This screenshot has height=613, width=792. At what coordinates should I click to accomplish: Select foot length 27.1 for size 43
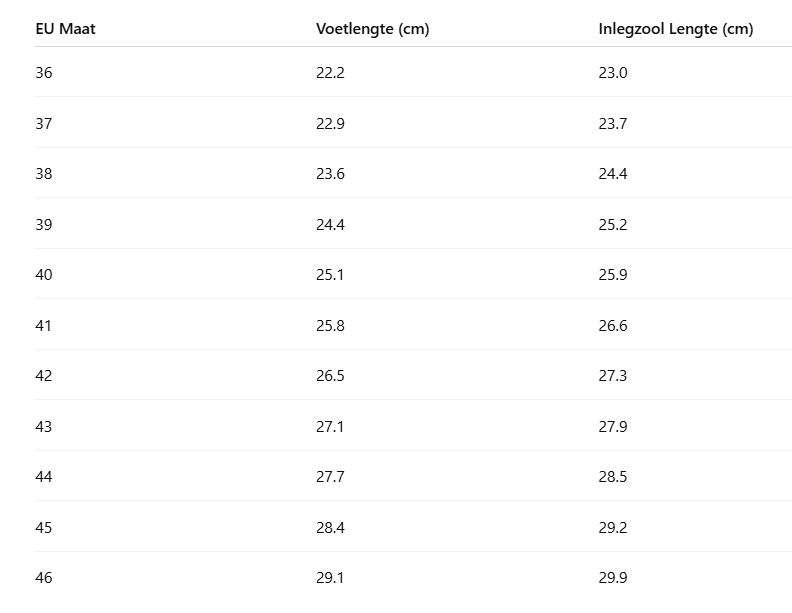point(330,427)
